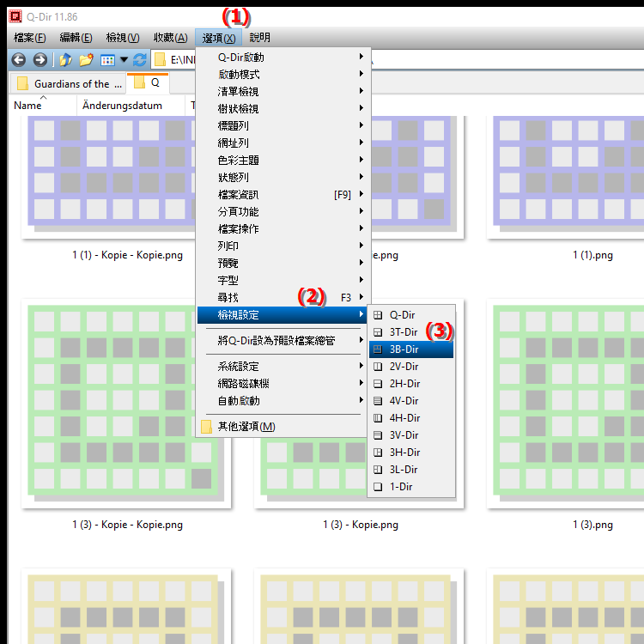Select the Q-Dir four-pane layout icon

(378, 315)
